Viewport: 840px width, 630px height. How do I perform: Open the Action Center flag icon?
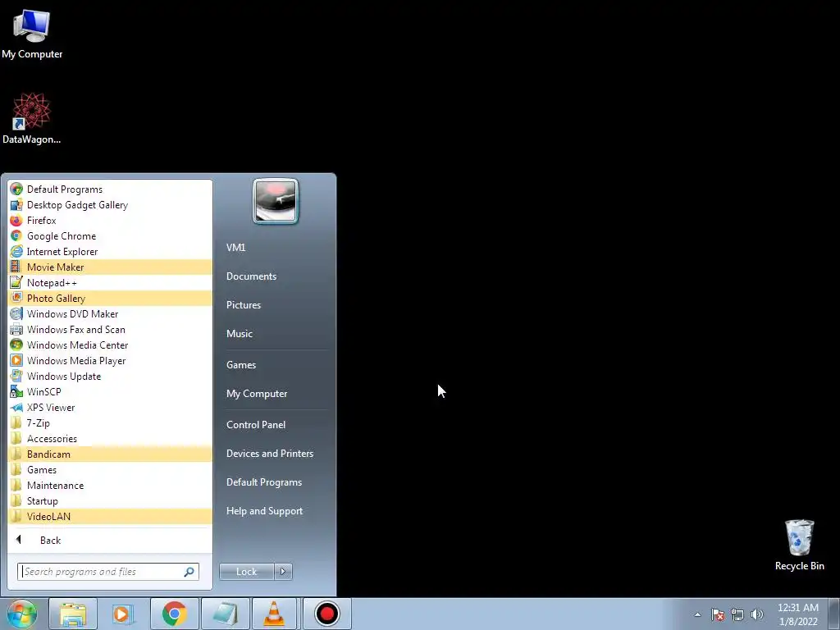coord(717,614)
